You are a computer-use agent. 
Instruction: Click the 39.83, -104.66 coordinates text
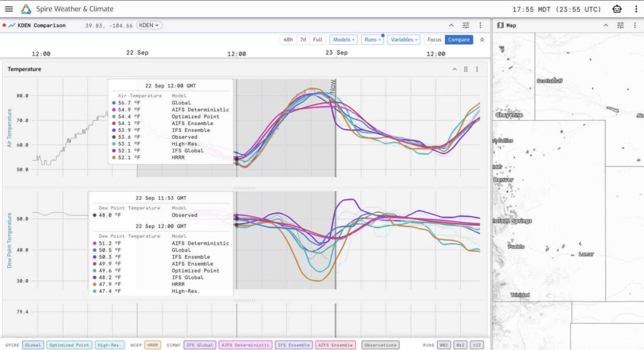(109, 25)
